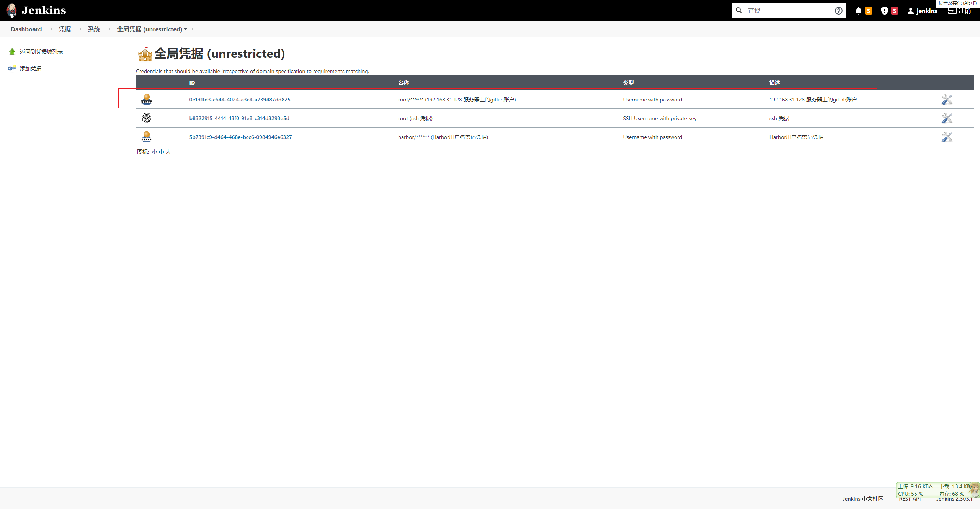Screen dimensions: 980x509
Task: Focus the 查找 search input field
Action: [789, 11]
